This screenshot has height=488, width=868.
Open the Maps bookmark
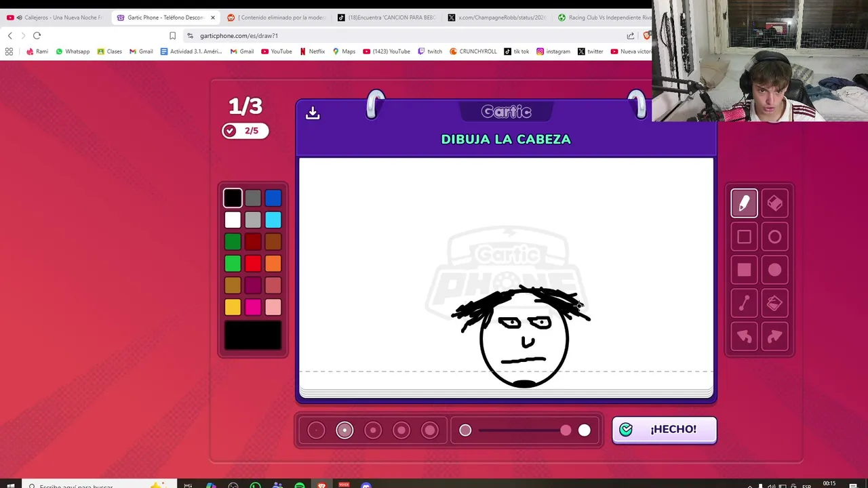click(x=344, y=52)
